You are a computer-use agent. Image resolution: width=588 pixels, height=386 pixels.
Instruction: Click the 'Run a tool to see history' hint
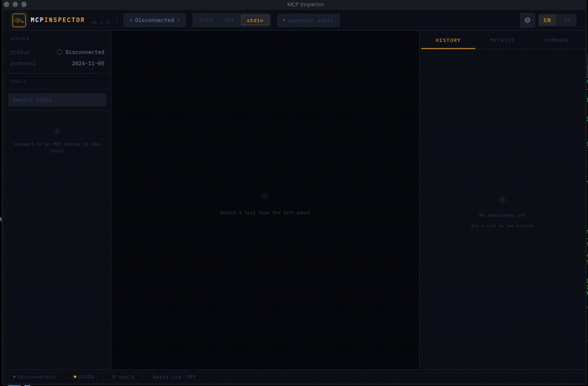[x=502, y=226]
